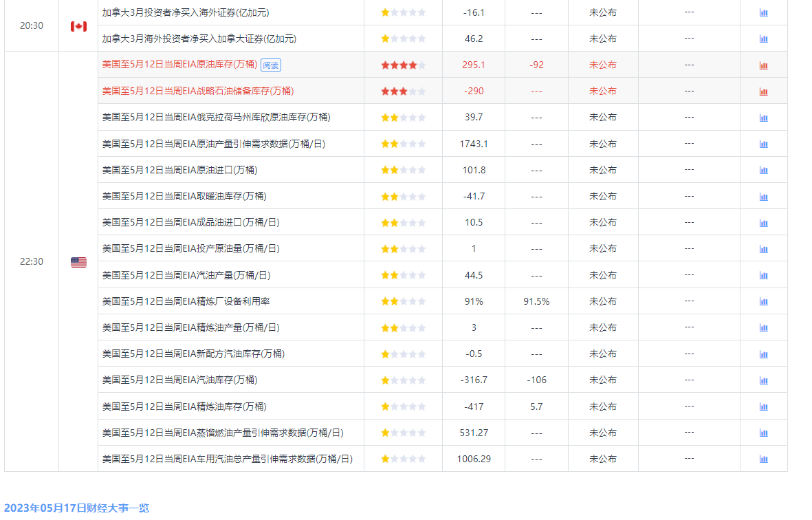The width and height of the screenshot is (812, 520).
Task: Open chart icon for EIA取暖油库存 row
Action: (x=763, y=197)
